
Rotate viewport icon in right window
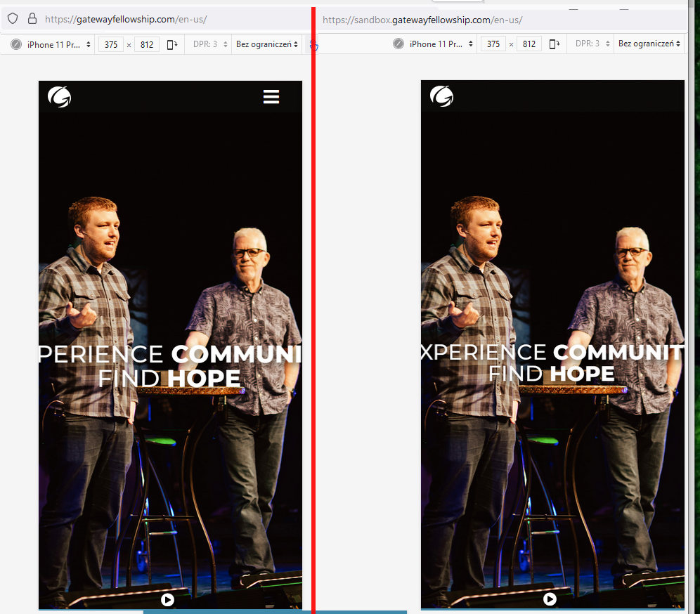pyautogui.click(x=554, y=44)
